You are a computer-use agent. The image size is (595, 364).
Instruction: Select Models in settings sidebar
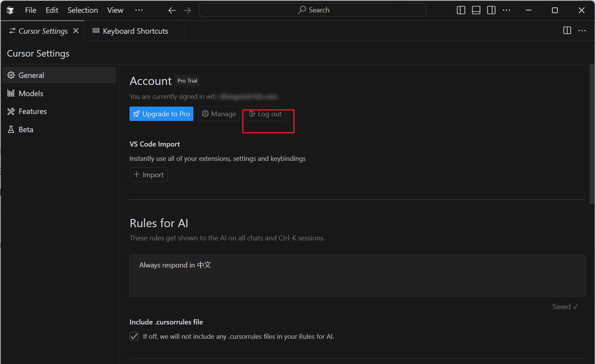(x=59, y=93)
